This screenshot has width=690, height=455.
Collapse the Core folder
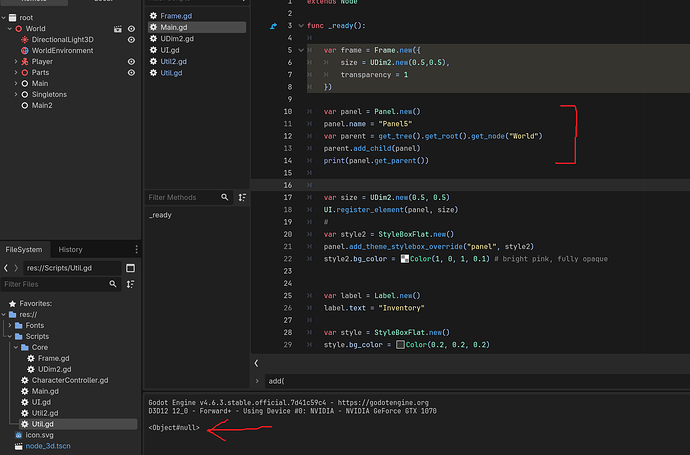click(x=16, y=348)
